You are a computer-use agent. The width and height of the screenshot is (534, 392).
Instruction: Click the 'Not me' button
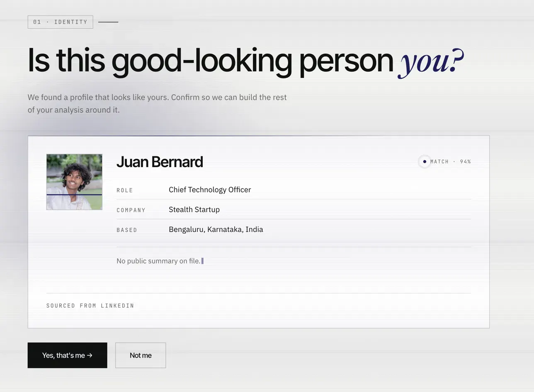pos(141,355)
